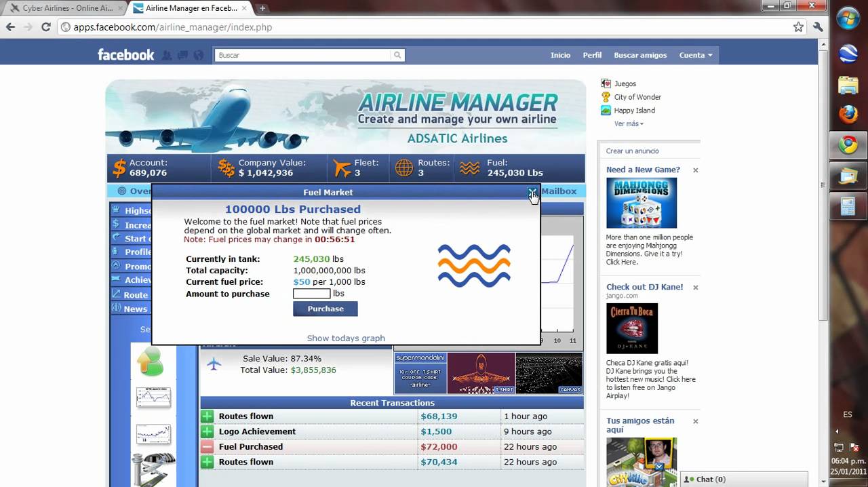Click the airplane T-SHIRT ad image
Image resolution: width=868 pixels, height=487 pixels.
point(481,373)
